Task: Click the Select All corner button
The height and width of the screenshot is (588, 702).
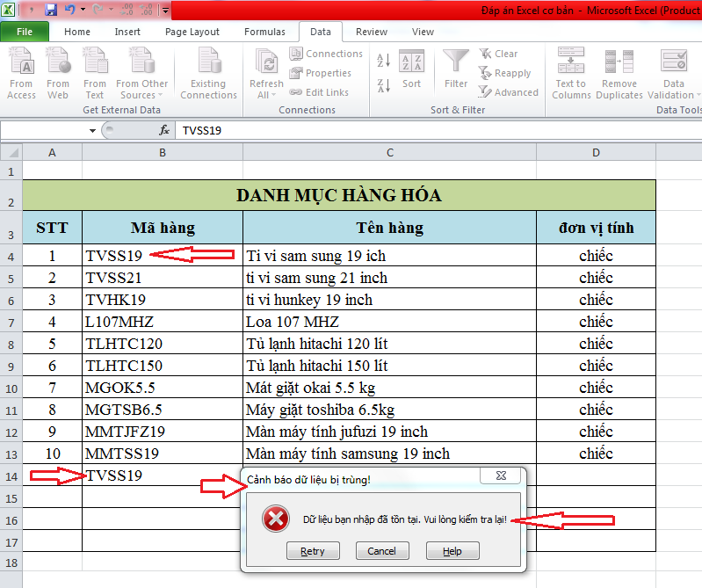Action: 11,152
